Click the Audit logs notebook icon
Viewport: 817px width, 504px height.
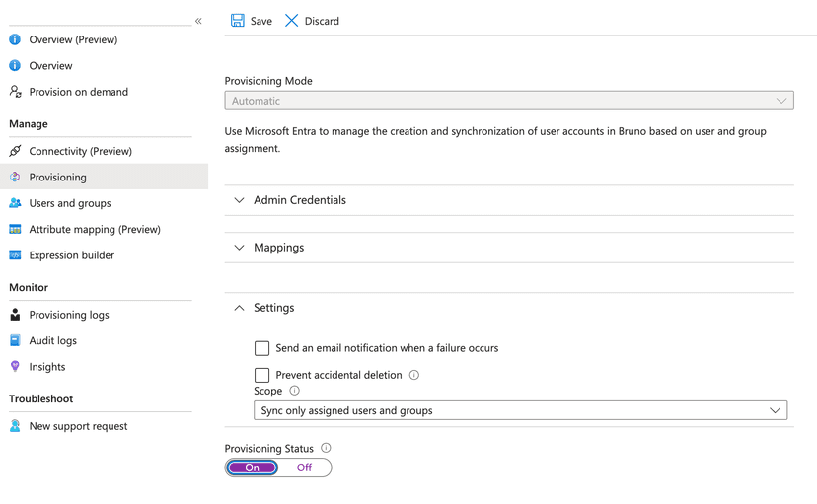tap(15, 340)
